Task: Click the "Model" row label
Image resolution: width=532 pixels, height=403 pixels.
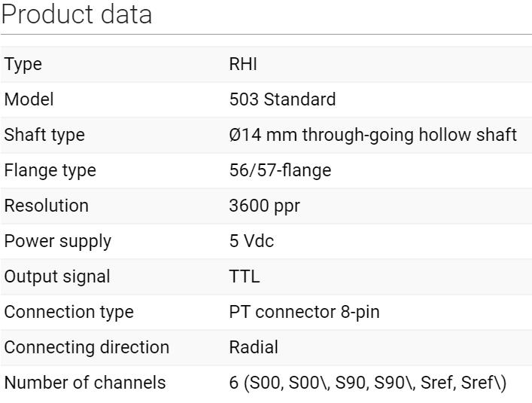Action: tap(29, 99)
